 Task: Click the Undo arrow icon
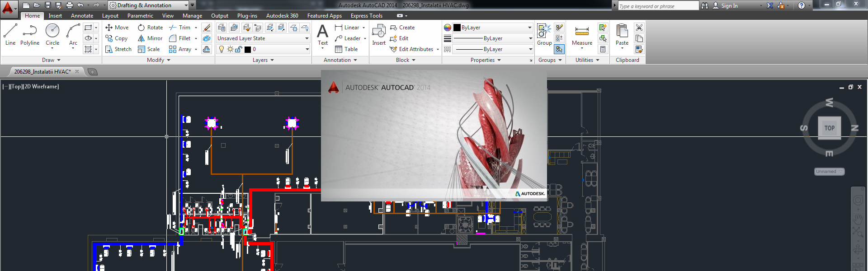click(80, 5)
